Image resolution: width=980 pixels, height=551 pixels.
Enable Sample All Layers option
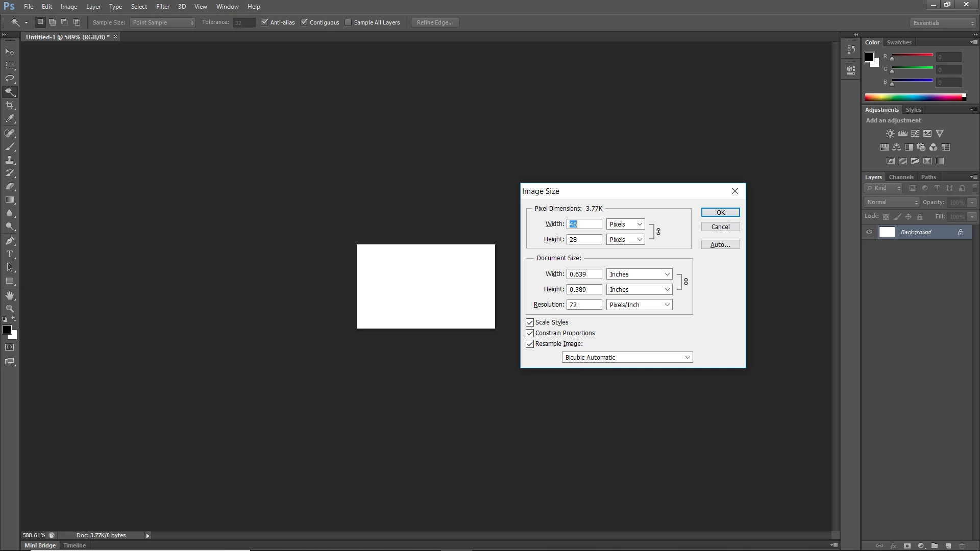(x=348, y=22)
